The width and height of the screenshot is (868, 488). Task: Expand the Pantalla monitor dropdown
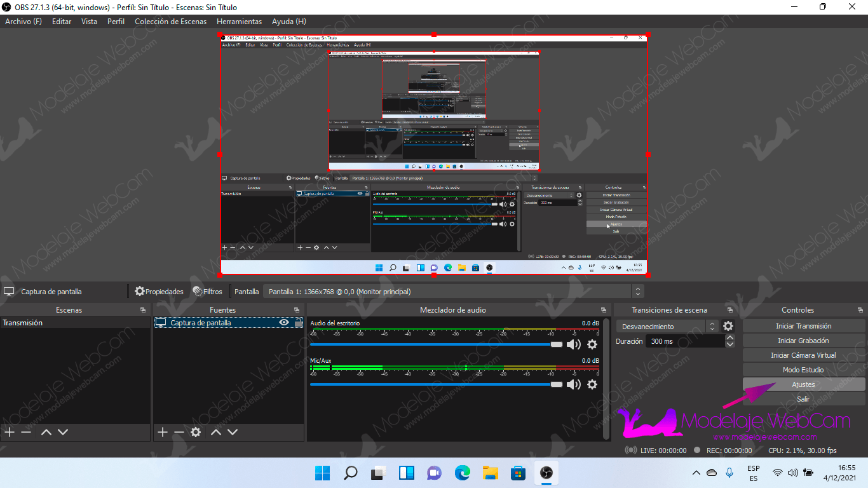(x=637, y=292)
